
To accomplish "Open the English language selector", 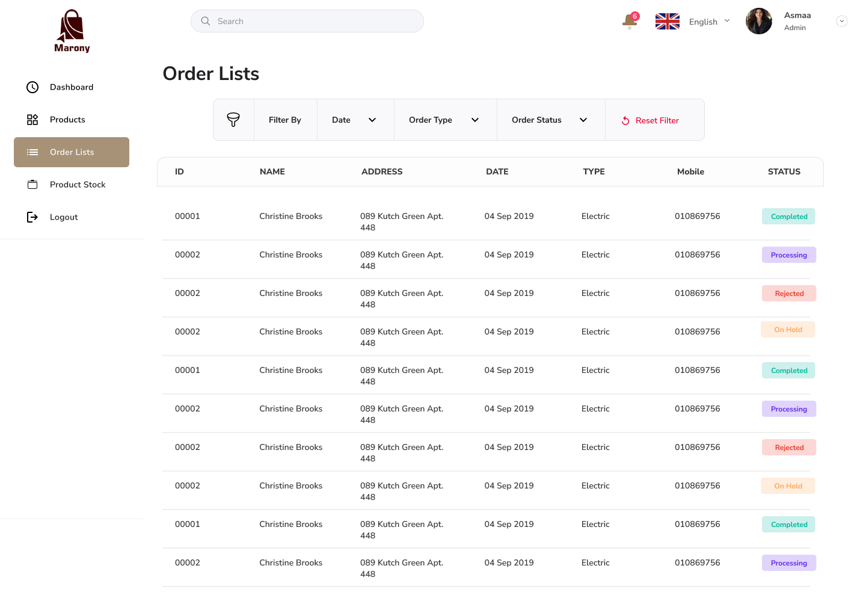I will click(x=709, y=22).
